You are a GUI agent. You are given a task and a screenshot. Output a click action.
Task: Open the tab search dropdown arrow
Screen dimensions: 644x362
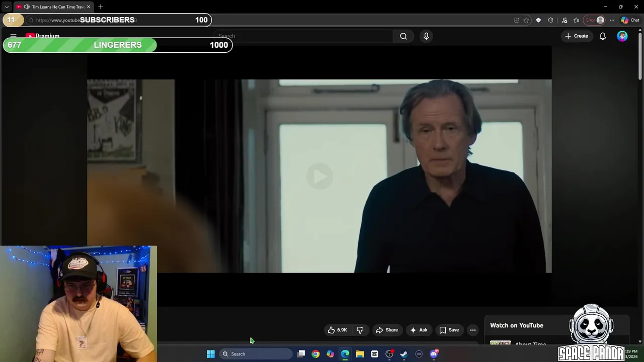7,7
